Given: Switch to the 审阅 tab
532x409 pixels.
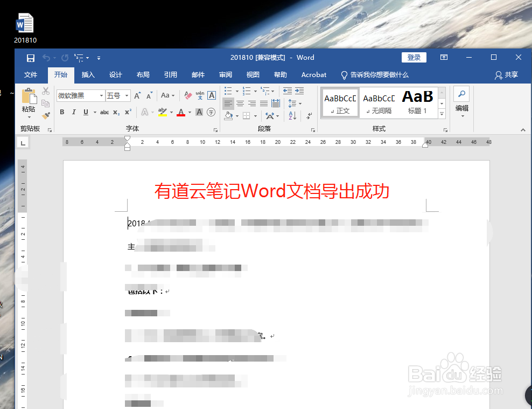Looking at the screenshot, I should pos(225,75).
